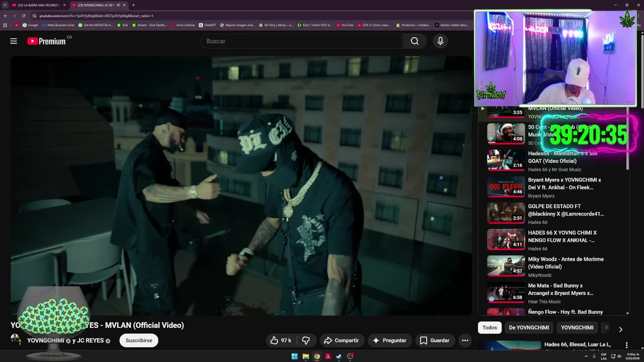Open new browser tab with plus
The width and height of the screenshot is (644, 362).
133,5
